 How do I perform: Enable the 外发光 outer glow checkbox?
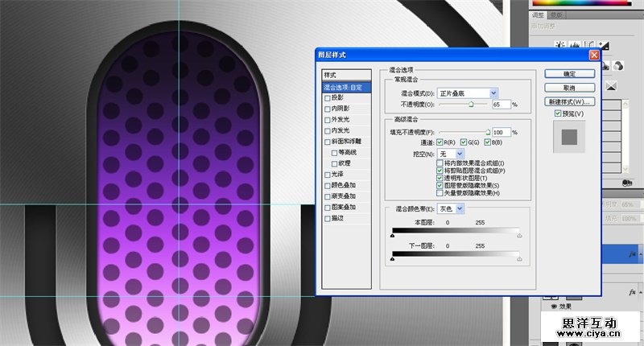(x=328, y=120)
